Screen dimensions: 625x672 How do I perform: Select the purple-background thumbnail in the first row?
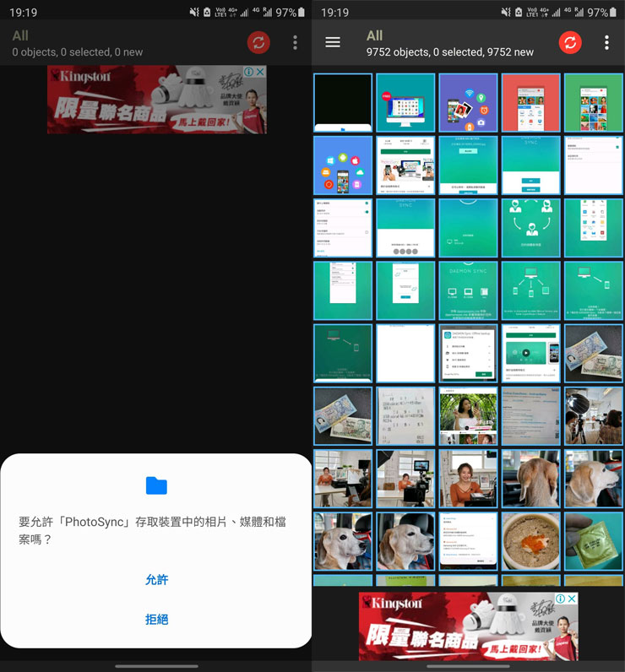coord(468,102)
